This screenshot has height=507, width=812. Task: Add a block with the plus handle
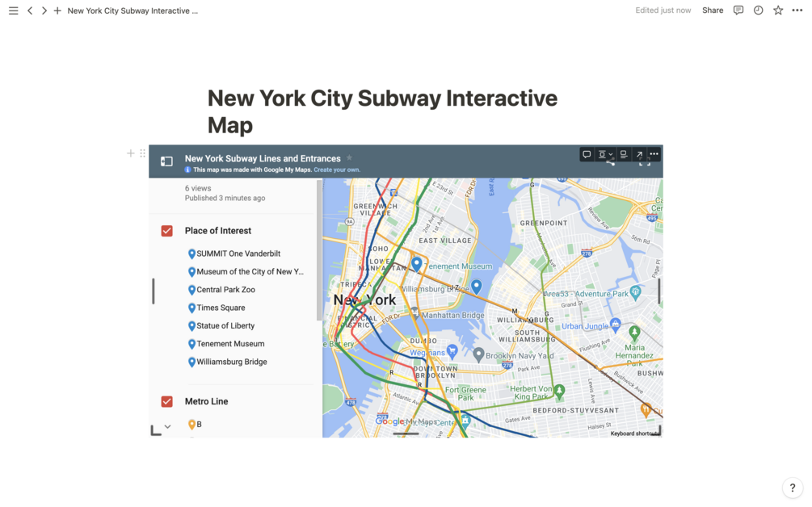(x=131, y=153)
